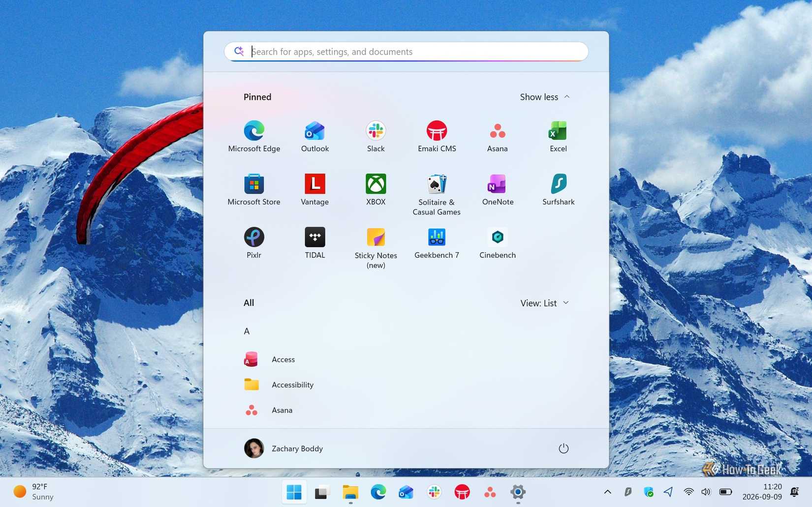Click the Emaki CMS taskbar icon
The image size is (812, 507).
coord(462,492)
